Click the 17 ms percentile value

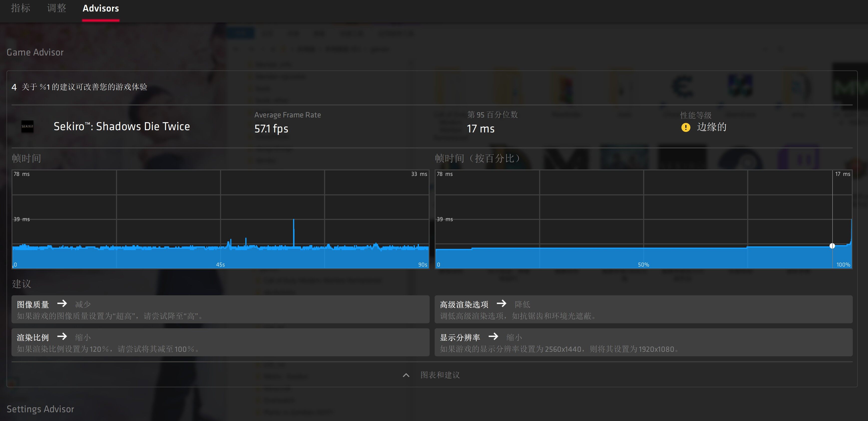coord(481,129)
